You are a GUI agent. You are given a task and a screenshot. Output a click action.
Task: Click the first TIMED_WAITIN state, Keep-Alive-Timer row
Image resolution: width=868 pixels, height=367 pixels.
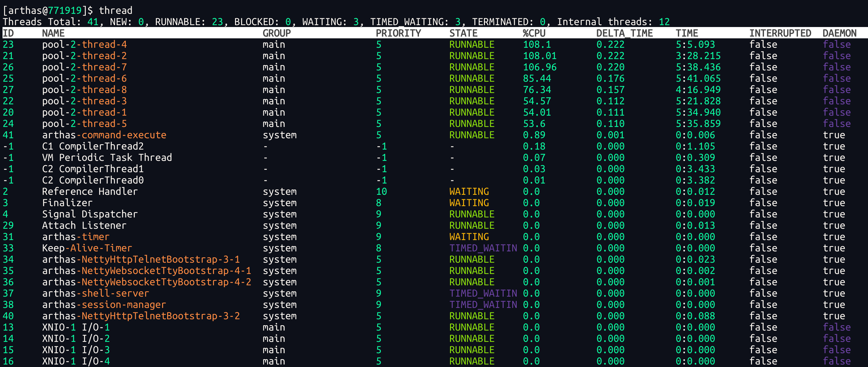click(x=483, y=248)
